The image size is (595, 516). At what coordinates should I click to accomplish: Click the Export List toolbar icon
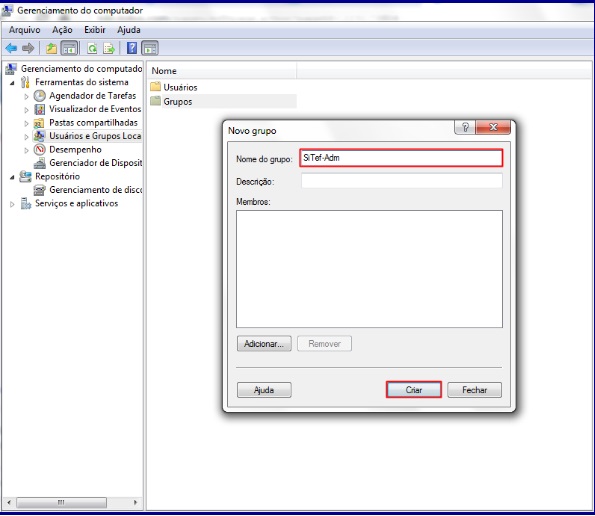coord(109,48)
